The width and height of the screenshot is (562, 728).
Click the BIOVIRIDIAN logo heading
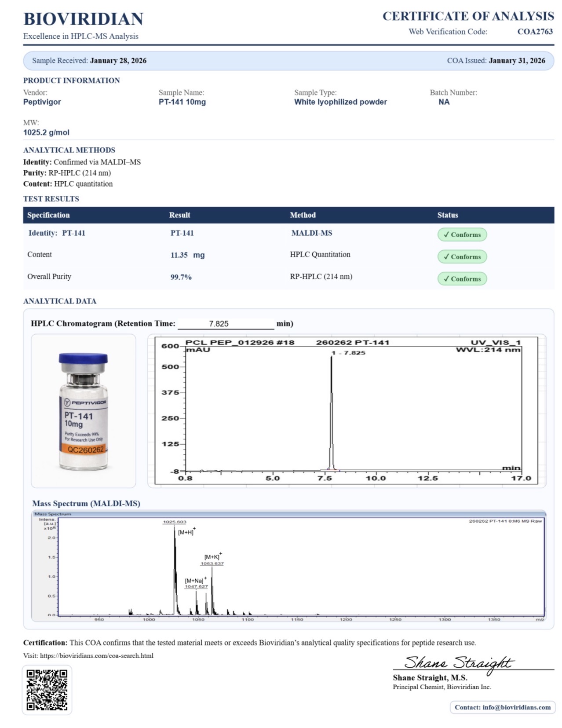tap(83, 19)
